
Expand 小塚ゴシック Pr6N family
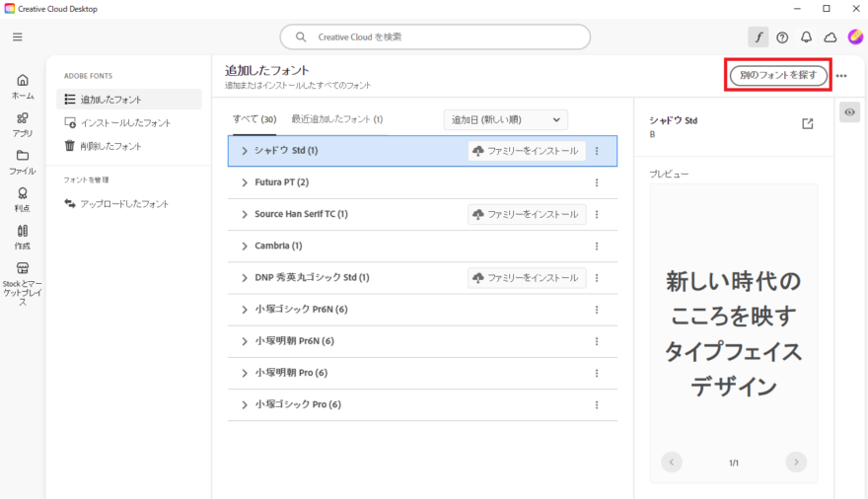(x=245, y=310)
